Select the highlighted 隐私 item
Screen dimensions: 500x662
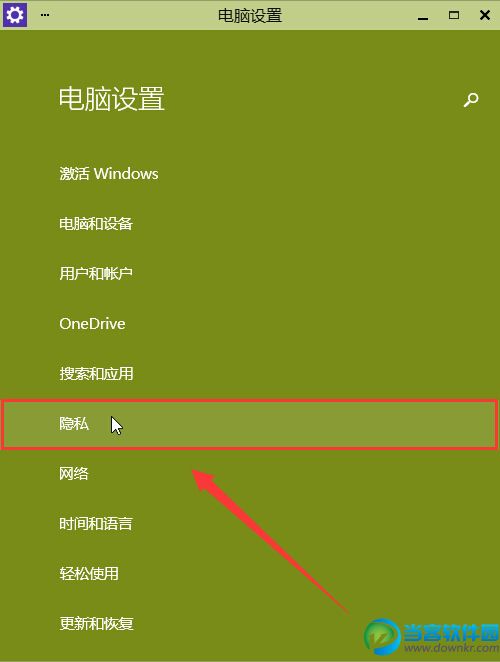click(x=249, y=424)
